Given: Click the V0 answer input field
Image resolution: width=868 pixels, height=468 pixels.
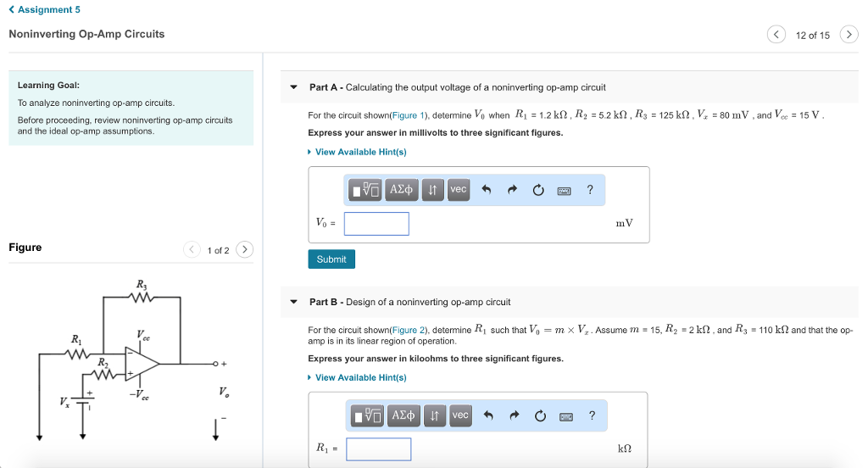Looking at the screenshot, I should pos(376,224).
